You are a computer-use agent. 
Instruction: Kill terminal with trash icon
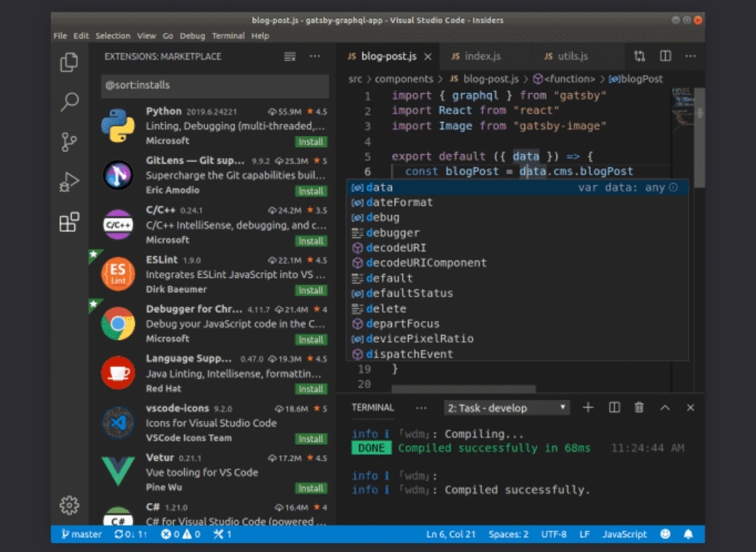point(639,408)
